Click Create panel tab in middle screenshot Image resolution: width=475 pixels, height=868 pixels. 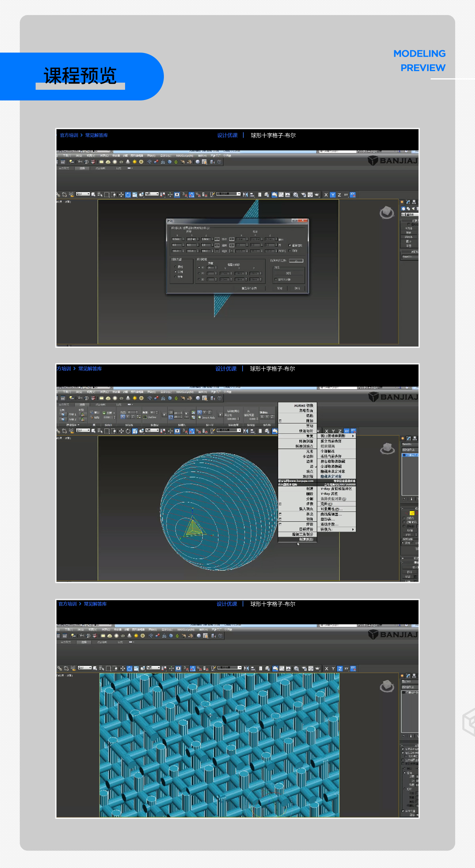click(x=403, y=438)
